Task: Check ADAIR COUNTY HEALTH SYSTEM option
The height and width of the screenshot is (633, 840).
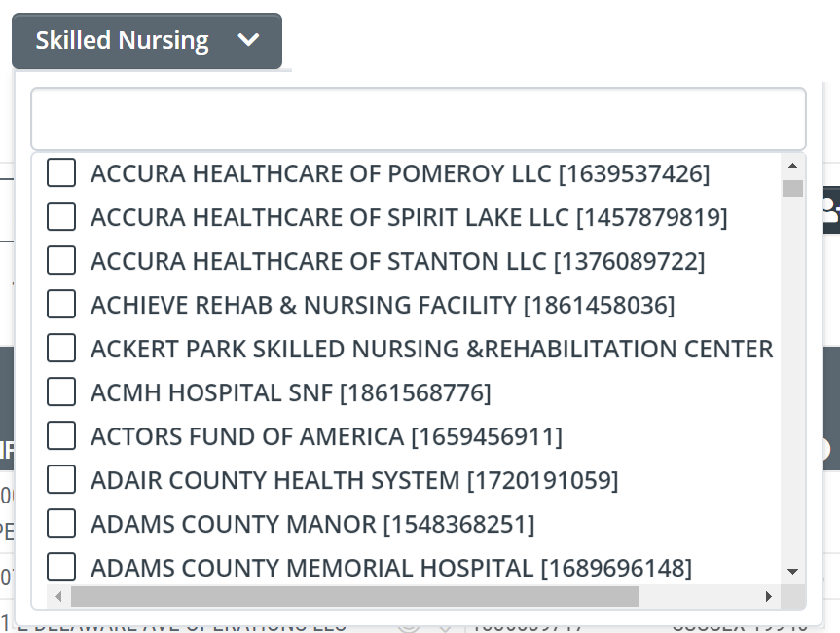Action: point(61,479)
